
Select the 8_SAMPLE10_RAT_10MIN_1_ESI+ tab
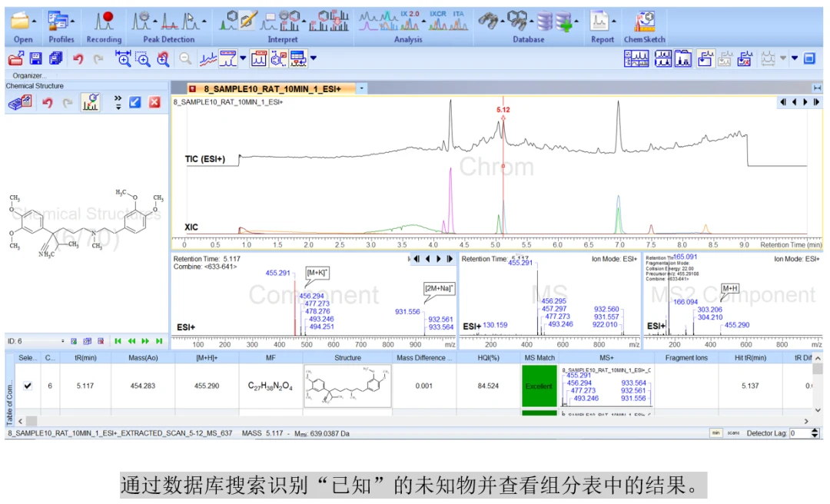coord(271,89)
